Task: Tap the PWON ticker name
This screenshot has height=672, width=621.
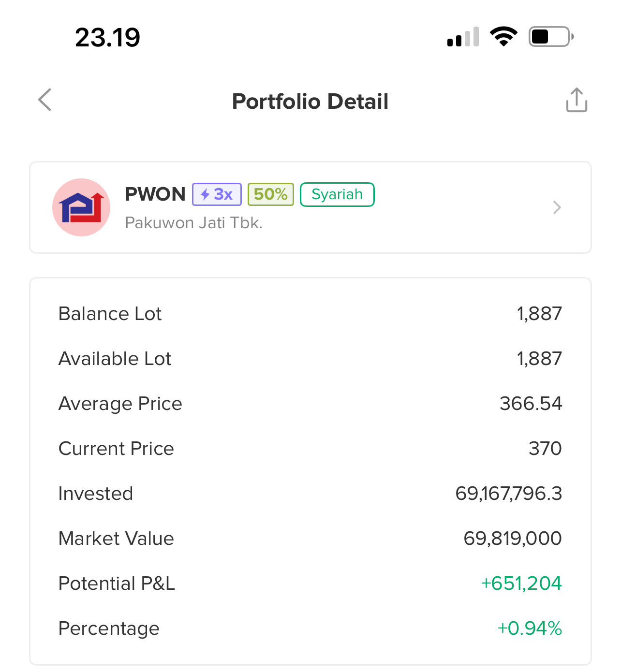Action: pos(155,194)
